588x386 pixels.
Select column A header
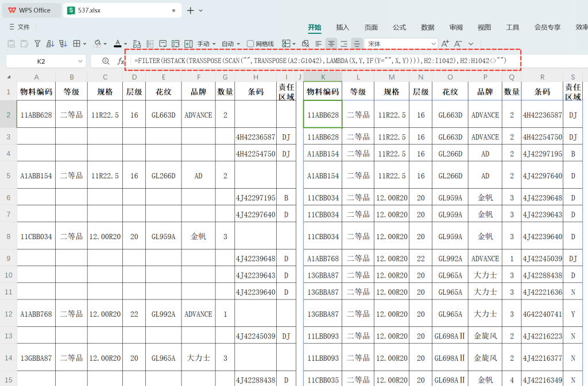pos(36,77)
